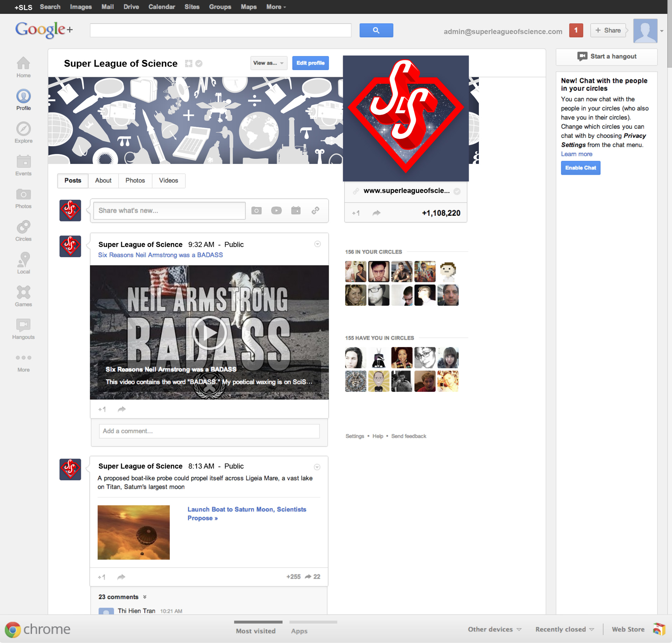Open the Games sidebar icon

pos(23,296)
